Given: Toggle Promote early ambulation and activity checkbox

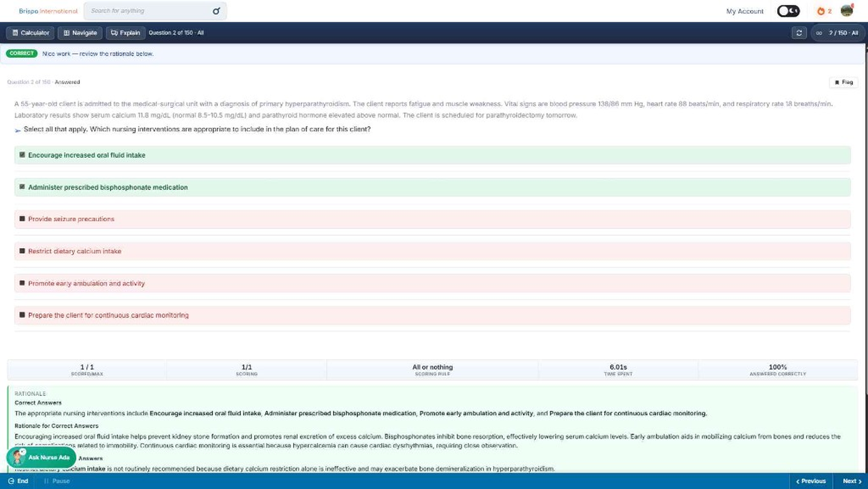Looking at the screenshot, I should [x=22, y=283].
